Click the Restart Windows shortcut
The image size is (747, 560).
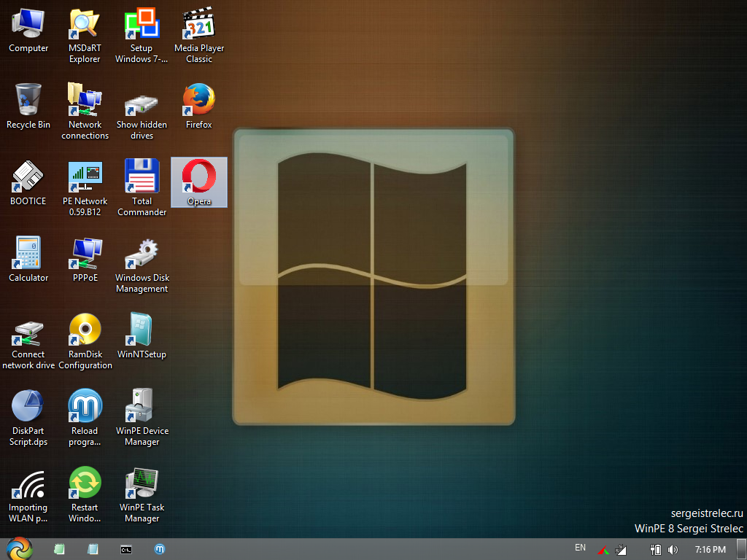[85, 495]
